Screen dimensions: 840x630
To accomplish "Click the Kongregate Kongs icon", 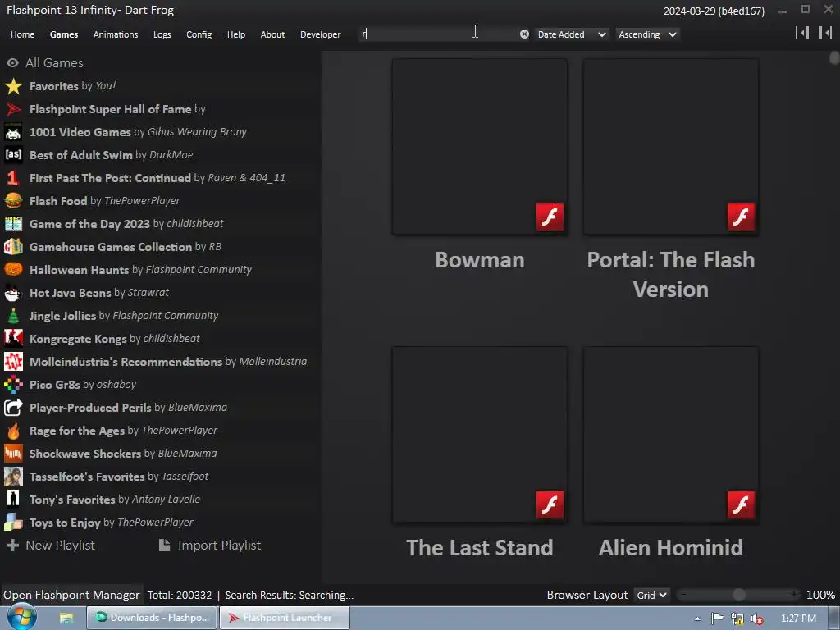I will click(13, 339).
